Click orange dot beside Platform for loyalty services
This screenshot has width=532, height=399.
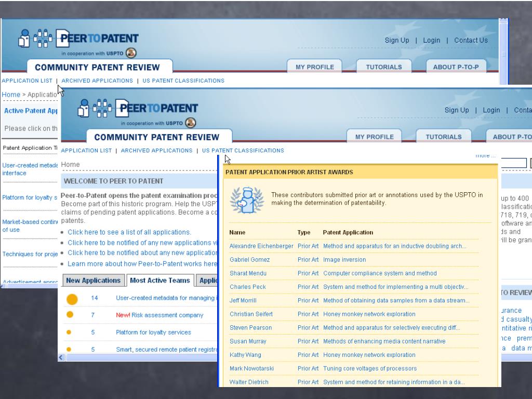(x=69, y=332)
